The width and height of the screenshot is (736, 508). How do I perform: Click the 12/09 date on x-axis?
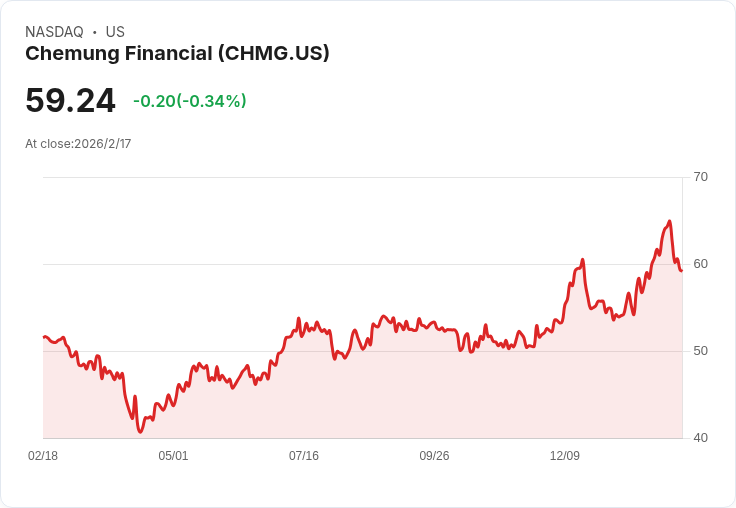565,456
